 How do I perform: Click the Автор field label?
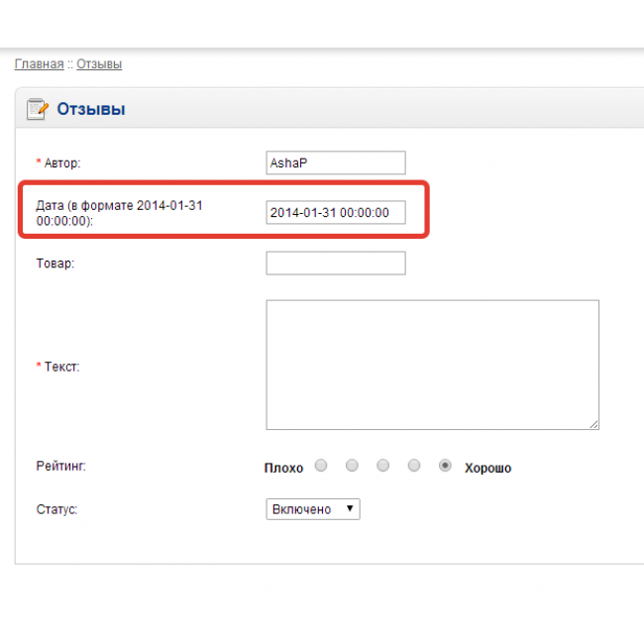[x=61, y=162]
